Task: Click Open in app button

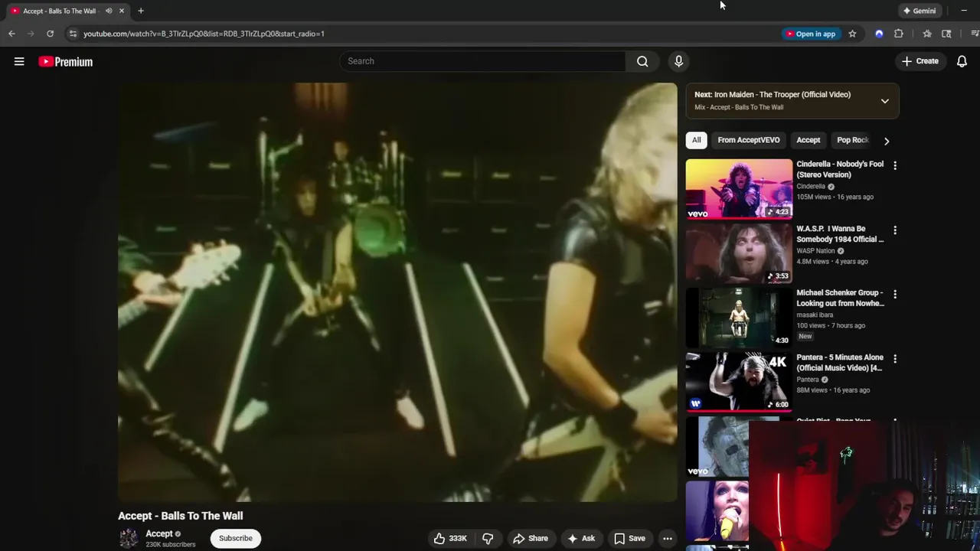Action: click(811, 34)
